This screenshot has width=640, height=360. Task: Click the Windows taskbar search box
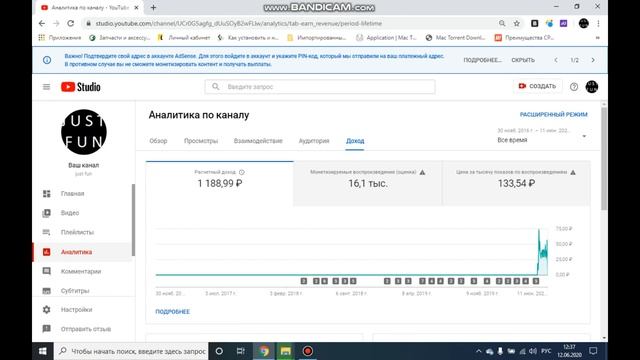click(x=131, y=351)
